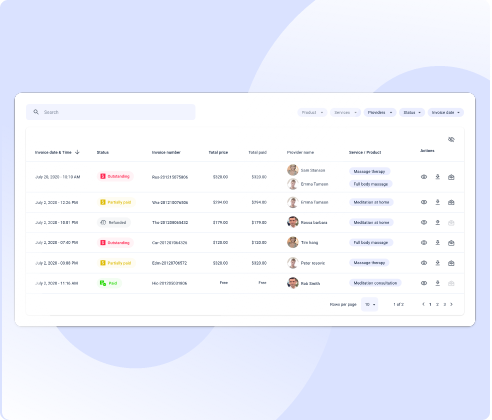Open payment icon in Sam Stanson's row
This screenshot has width=492, height=420.
point(451,177)
